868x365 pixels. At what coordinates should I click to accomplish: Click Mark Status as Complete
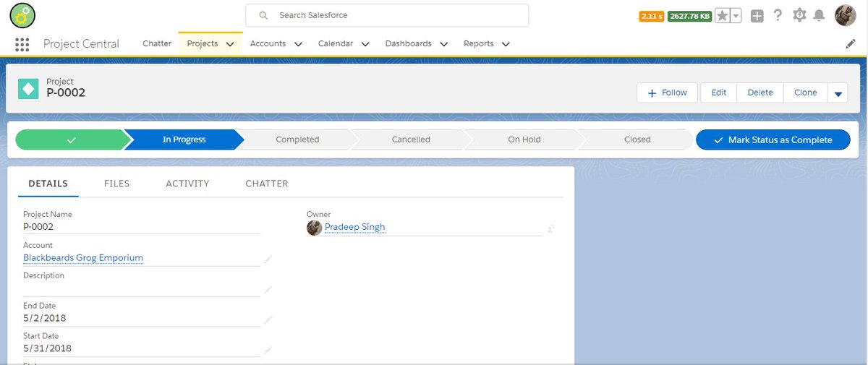(773, 139)
